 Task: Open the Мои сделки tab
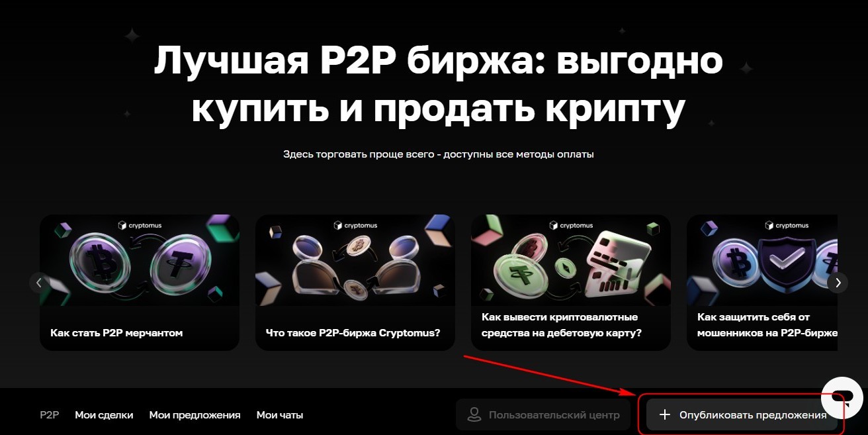(x=104, y=415)
